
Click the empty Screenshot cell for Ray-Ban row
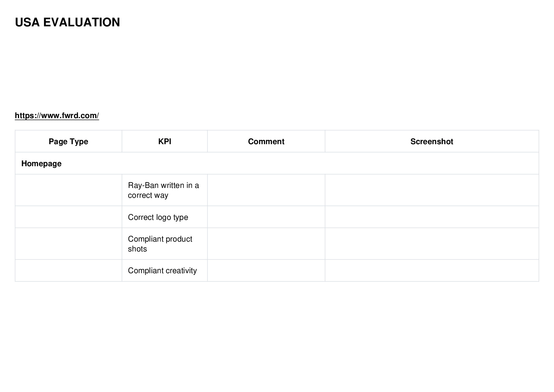click(432, 190)
